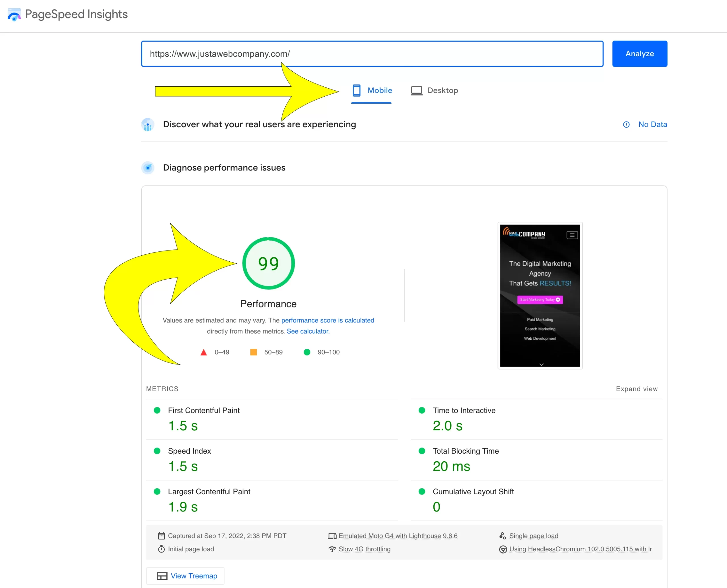The image size is (727, 588).
Task: Click the First Contentful Paint label
Action: [x=204, y=410]
